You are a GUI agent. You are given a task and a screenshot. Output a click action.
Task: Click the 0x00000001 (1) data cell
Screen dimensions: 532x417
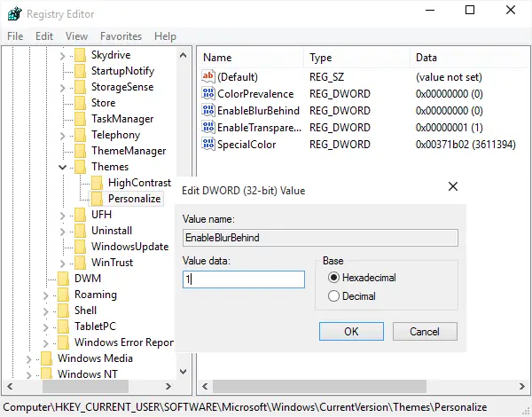pos(449,128)
